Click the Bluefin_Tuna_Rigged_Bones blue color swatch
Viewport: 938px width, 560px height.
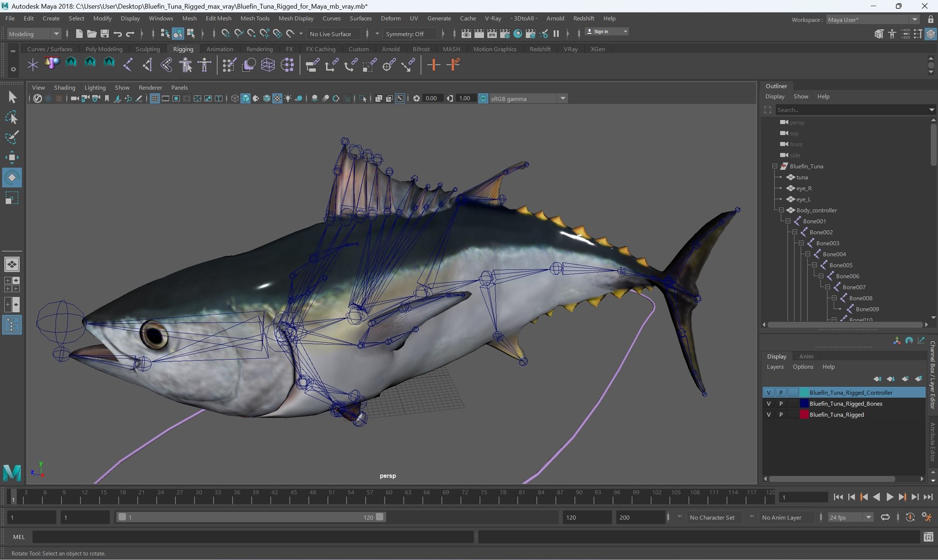pos(804,403)
